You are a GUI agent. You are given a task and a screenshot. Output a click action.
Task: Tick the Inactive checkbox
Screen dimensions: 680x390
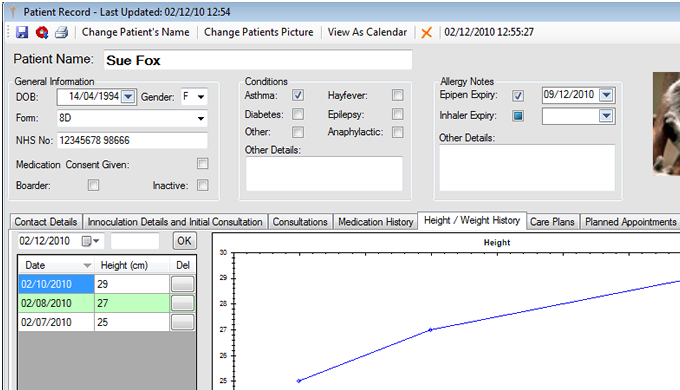point(203,185)
